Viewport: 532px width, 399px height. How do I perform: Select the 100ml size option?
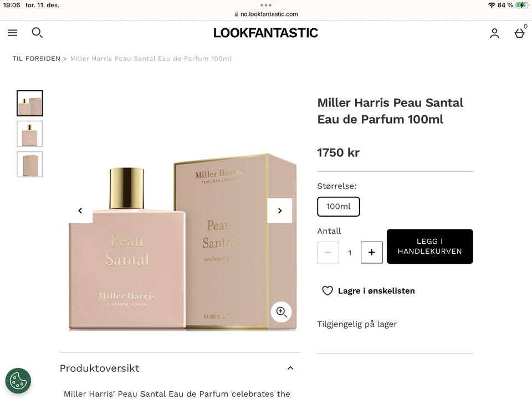338,206
